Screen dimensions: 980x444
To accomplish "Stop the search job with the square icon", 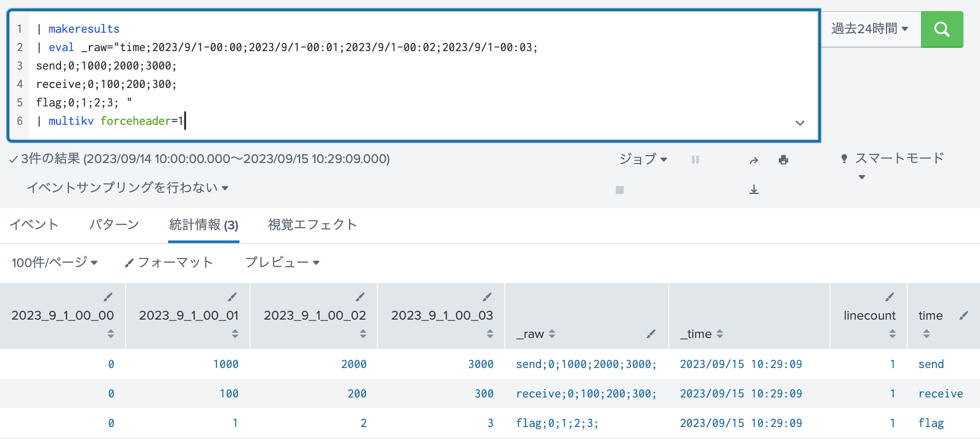I will pyautogui.click(x=620, y=190).
